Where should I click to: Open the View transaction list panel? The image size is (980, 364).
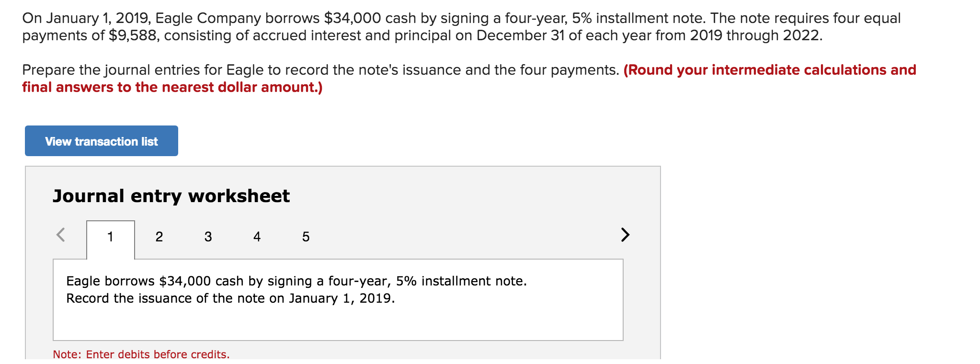point(101,140)
